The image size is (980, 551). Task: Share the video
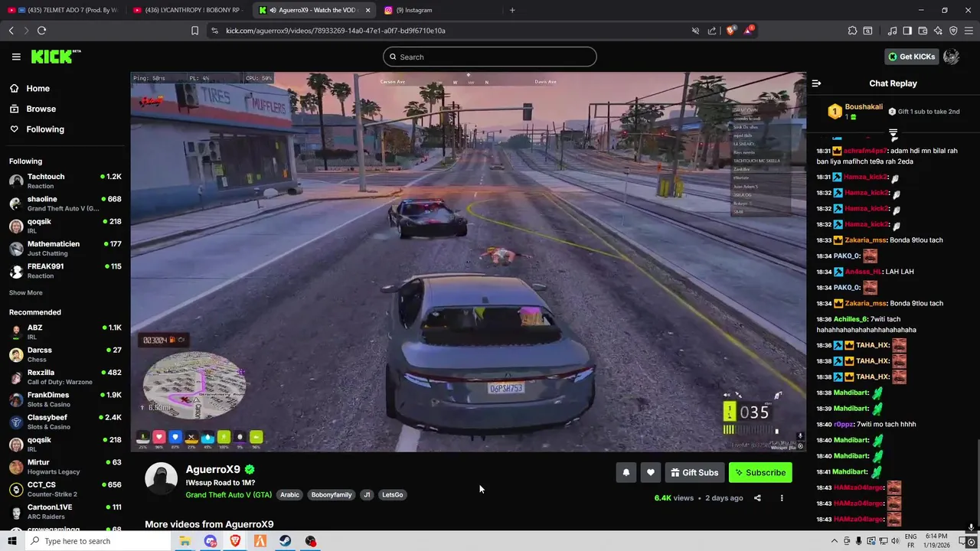(757, 498)
